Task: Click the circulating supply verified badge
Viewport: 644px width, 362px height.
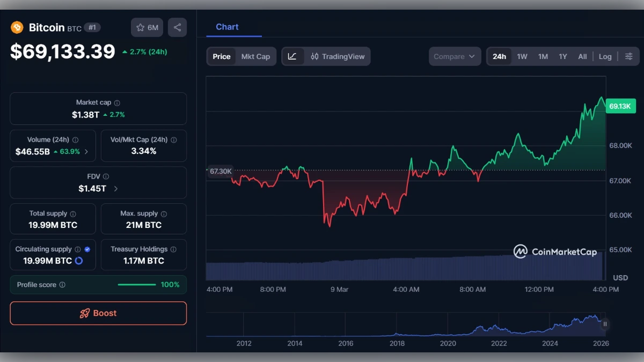Action: coord(86,249)
